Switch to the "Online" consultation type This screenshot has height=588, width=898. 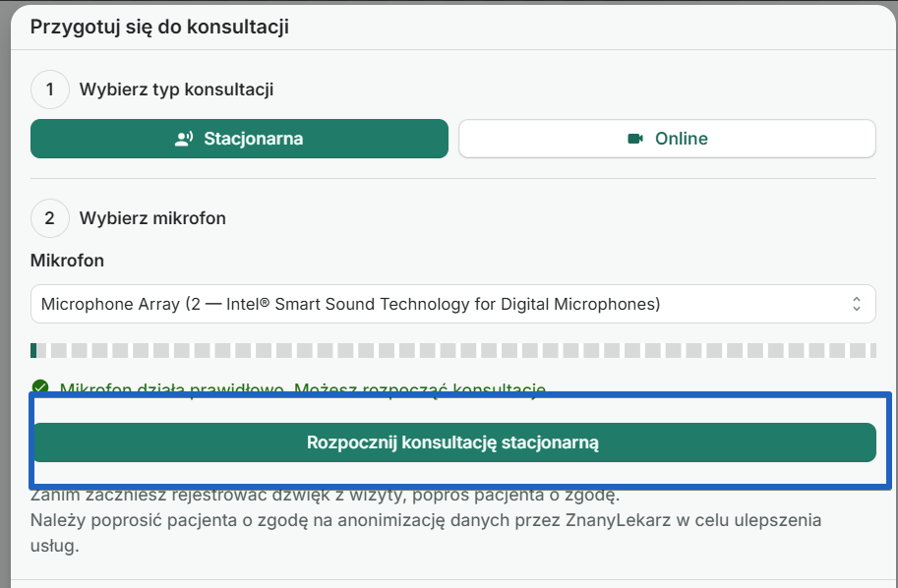(x=667, y=138)
